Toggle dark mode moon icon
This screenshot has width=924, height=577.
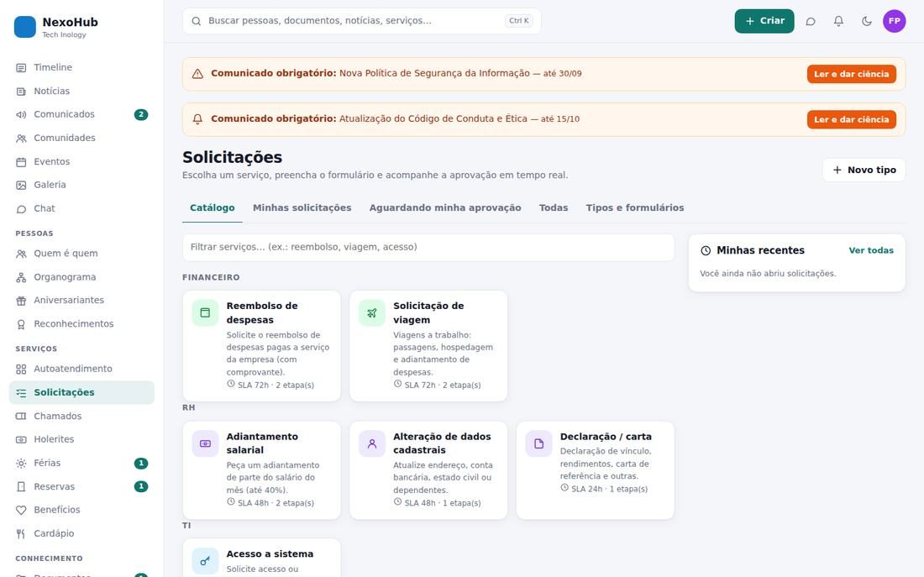(866, 21)
